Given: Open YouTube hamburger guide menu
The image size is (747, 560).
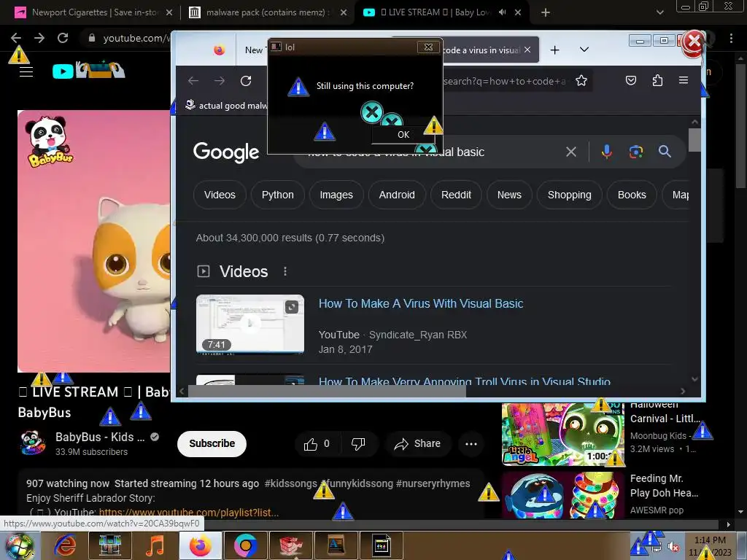Looking at the screenshot, I should (26, 71).
